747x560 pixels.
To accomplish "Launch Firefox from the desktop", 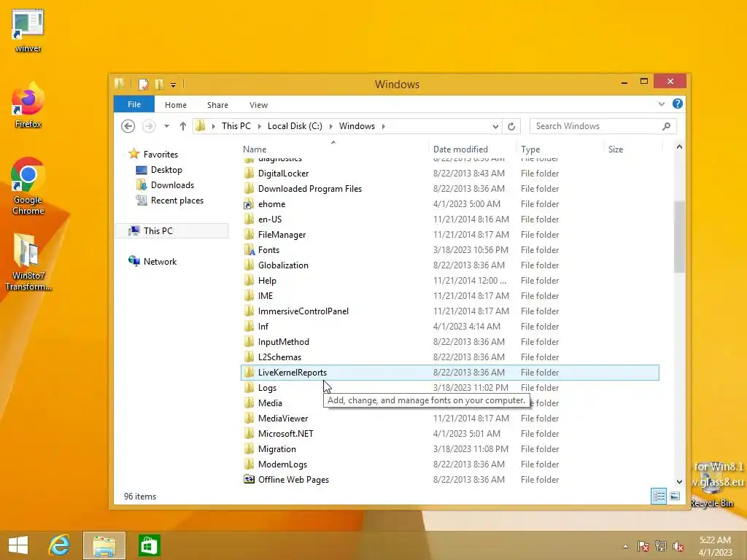I will (x=28, y=105).
